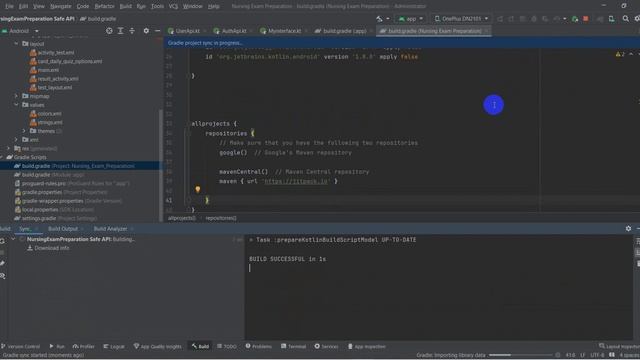Open the Terminal tool window
This screenshot has width=640, height=360.
tap(293, 347)
